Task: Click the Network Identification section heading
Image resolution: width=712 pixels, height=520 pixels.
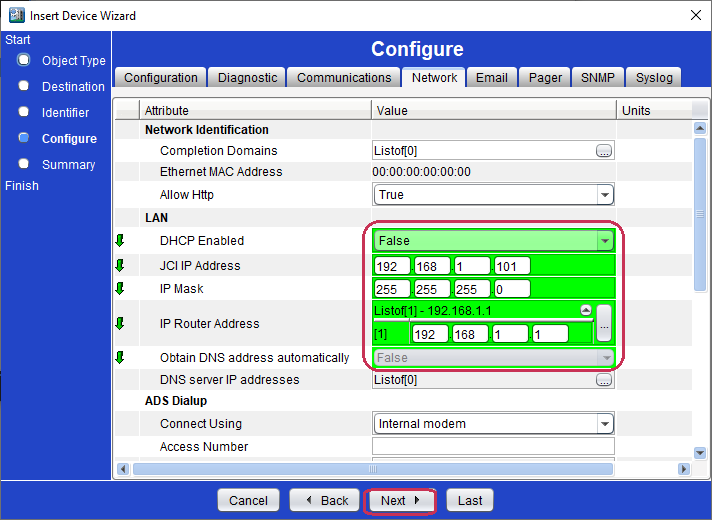Action: click(x=207, y=129)
